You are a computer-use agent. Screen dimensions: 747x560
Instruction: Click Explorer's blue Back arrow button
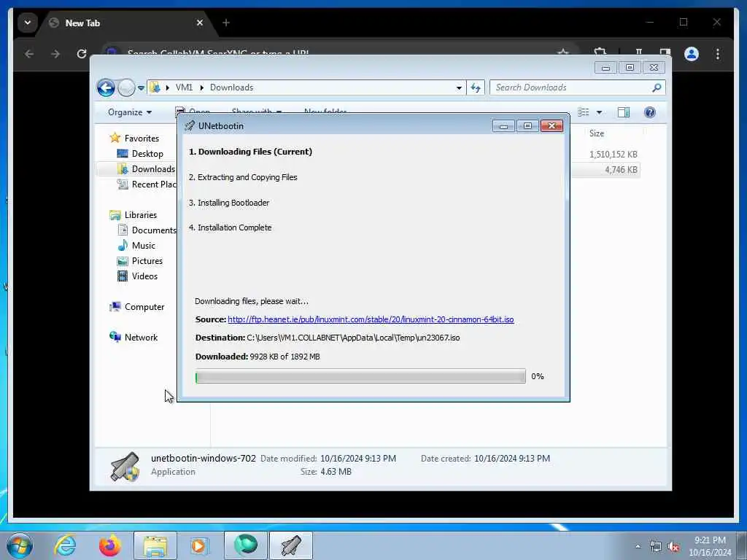pos(106,87)
